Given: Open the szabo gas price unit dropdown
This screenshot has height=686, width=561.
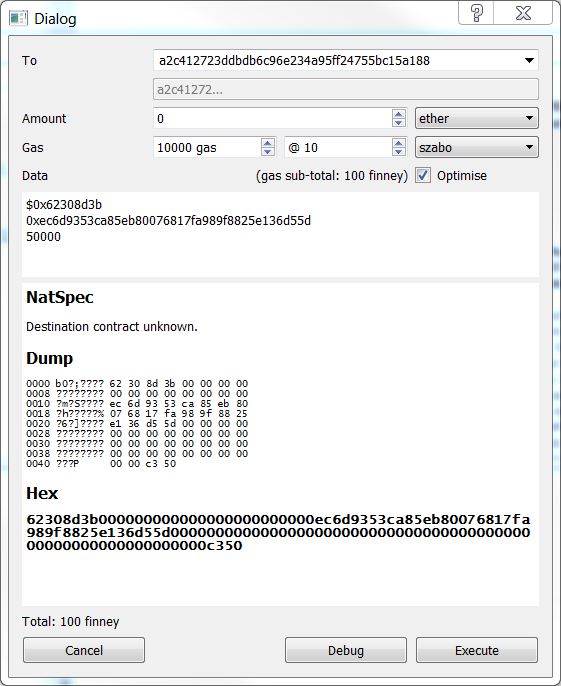Looking at the screenshot, I should [477, 147].
